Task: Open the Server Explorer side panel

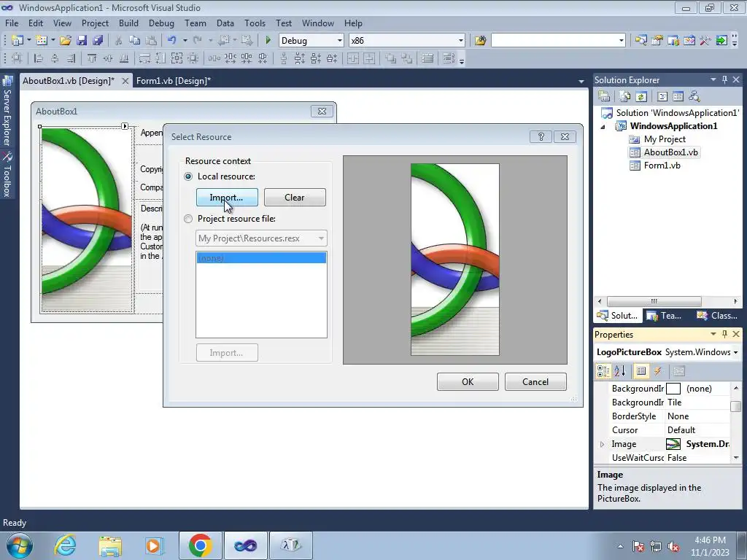Action: pyautogui.click(x=7, y=112)
